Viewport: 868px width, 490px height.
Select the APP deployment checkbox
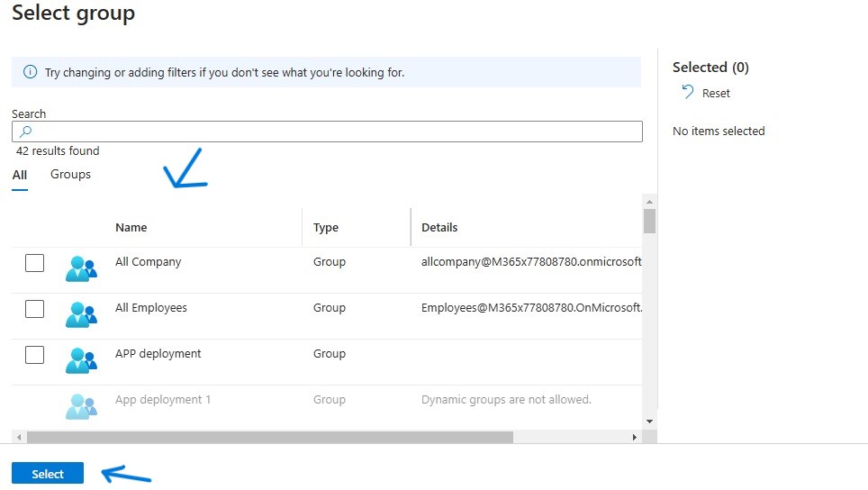pos(34,355)
